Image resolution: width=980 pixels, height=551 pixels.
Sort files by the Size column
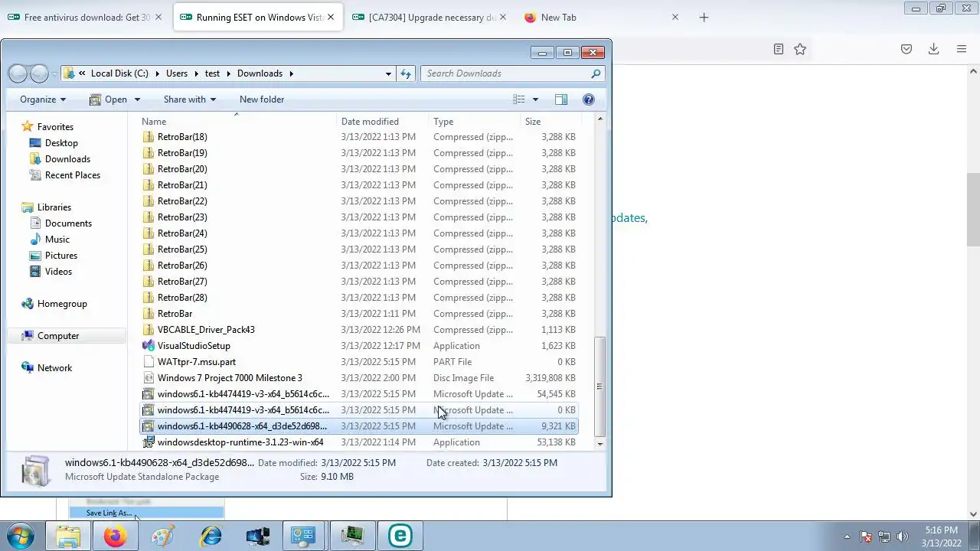(550, 122)
